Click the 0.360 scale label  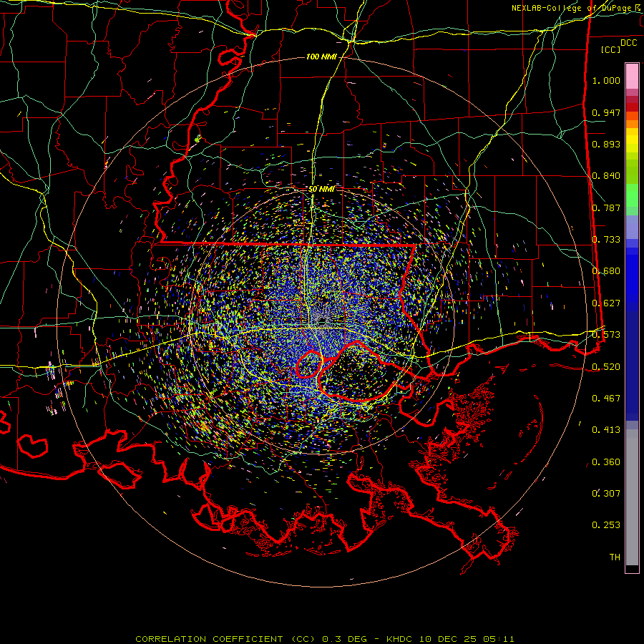point(606,462)
